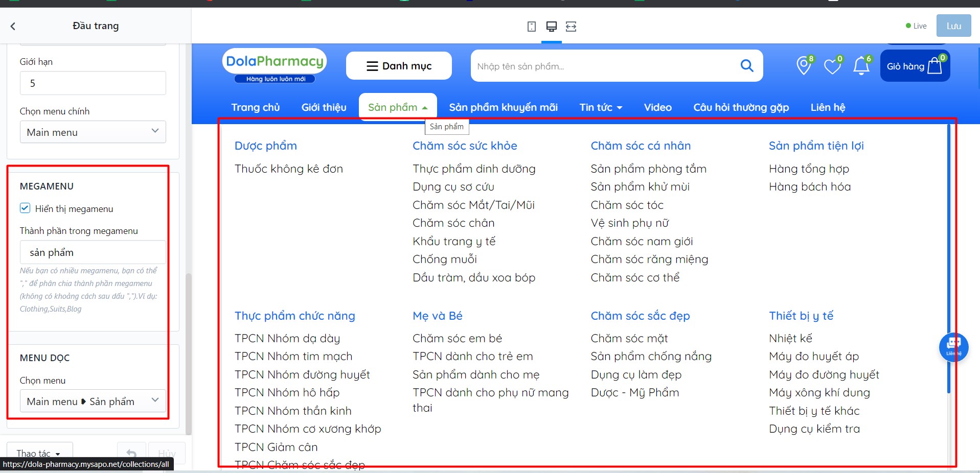Click Sản phẩm chống nắng link
The height and width of the screenshot is (473, 980).
651,356
